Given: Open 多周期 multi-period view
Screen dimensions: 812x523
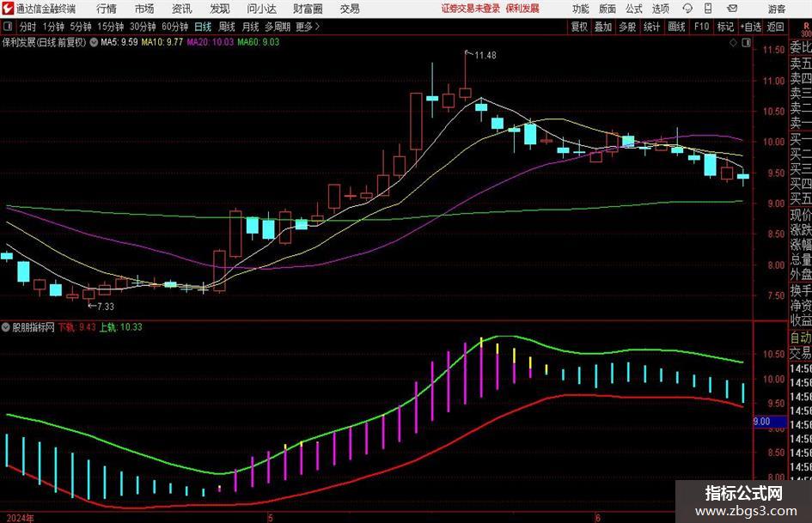Looking at the screenshot, I should [278, 27].
